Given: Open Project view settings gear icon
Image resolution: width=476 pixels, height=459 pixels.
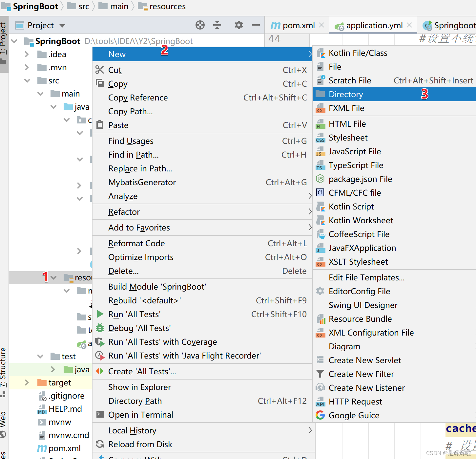Looking at the screenshot, I should coord(238,25).
